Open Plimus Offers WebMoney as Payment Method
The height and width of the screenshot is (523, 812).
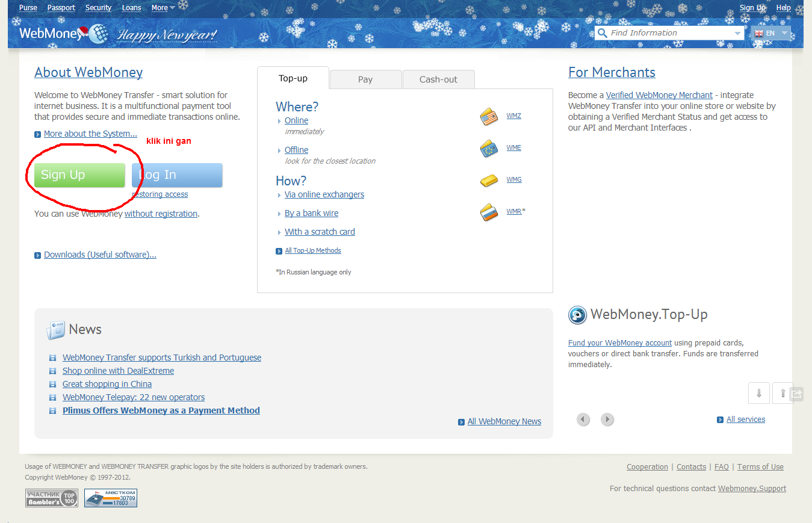[161, 410]
